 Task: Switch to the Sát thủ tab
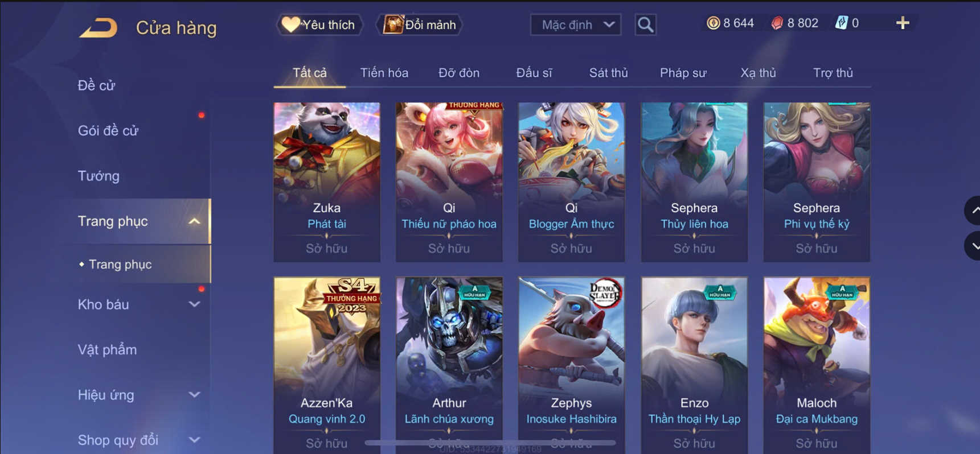pos(608,73)
